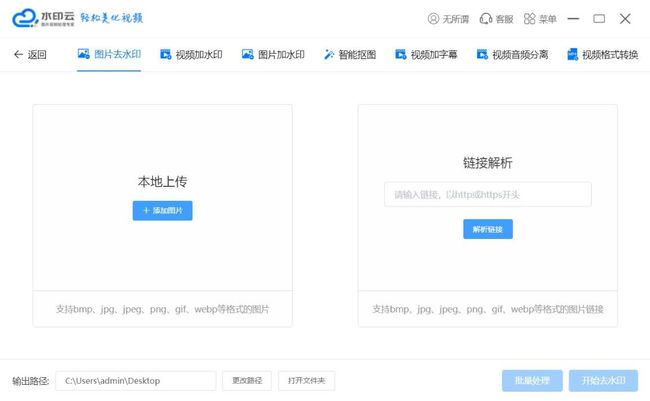The image size is (650, 401).
Task: Click the 水印云 cloud logo
Action: (x=25, y=19)
